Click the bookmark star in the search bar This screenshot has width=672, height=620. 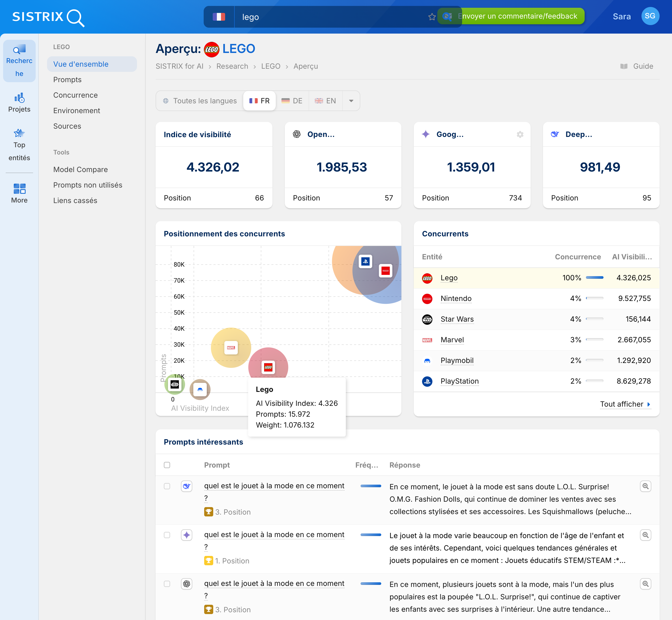[x=432, y=17]
